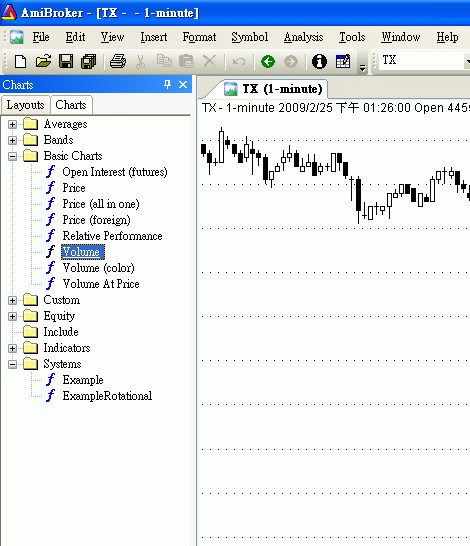Select the Charts tab in side panel
Viewport: 470px width, 546px height.
coord(71,104)
